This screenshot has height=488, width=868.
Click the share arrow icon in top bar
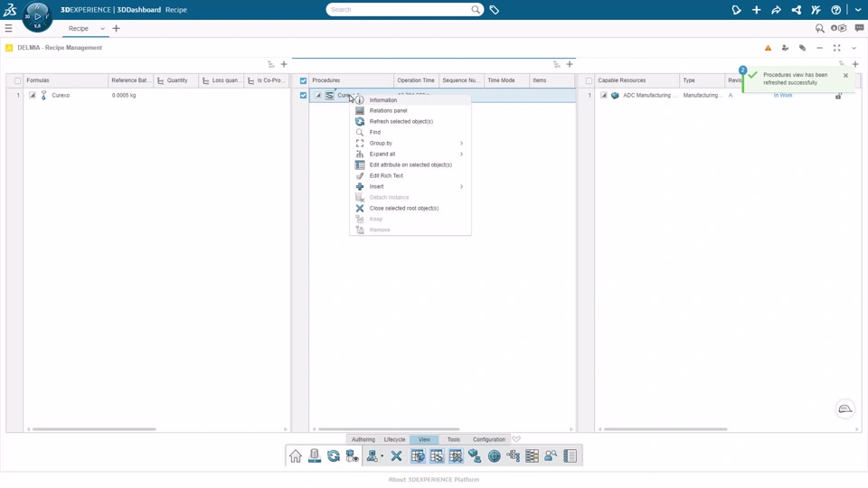point(776,9)
